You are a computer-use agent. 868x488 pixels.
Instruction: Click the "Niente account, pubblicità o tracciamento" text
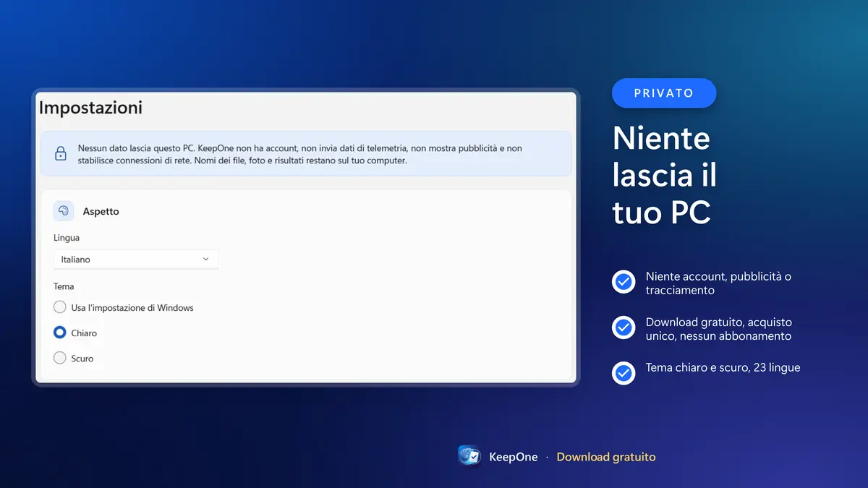pos(718,283)
